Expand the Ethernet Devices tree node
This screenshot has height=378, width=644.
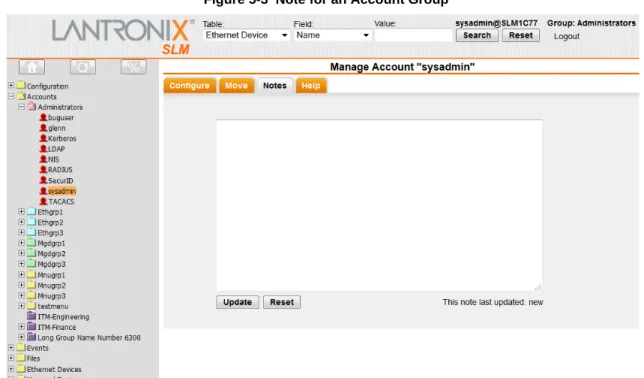pos(11,369)
